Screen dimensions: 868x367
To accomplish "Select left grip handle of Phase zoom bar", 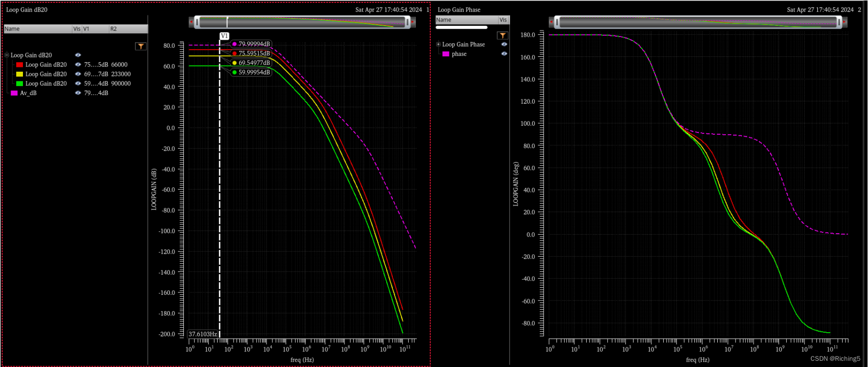I will click(557, 22).
